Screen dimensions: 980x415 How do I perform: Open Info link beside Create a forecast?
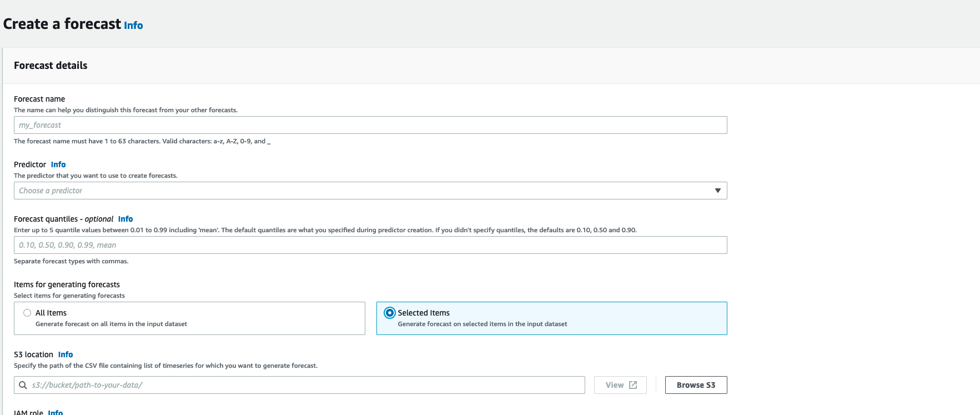tap(133, 26)
